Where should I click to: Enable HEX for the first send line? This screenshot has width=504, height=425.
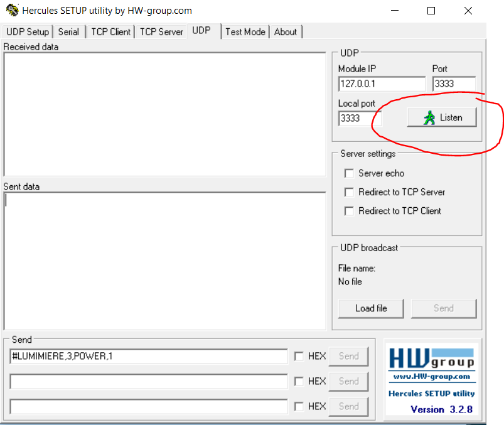[x=299, y=357]
